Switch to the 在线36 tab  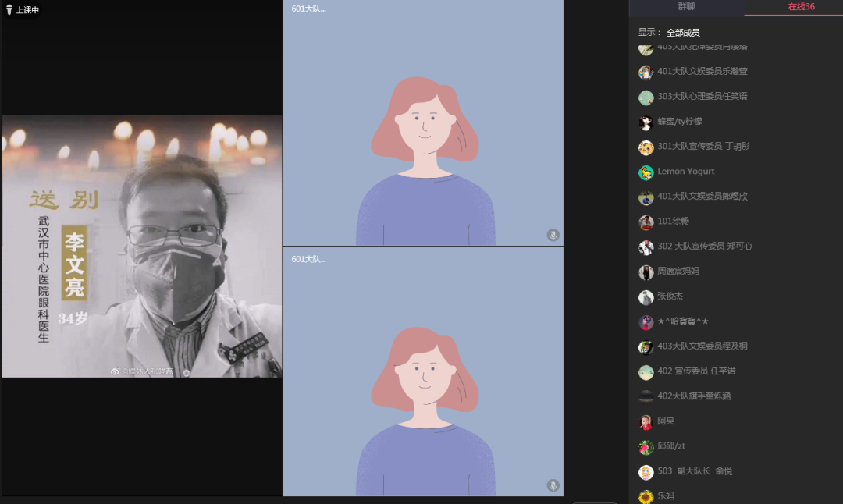click(801, 7)
